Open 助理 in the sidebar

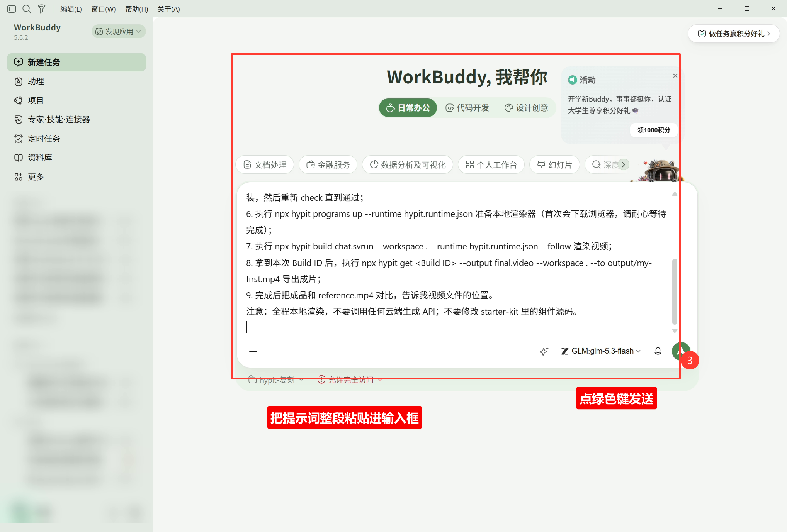pos(76,81)
